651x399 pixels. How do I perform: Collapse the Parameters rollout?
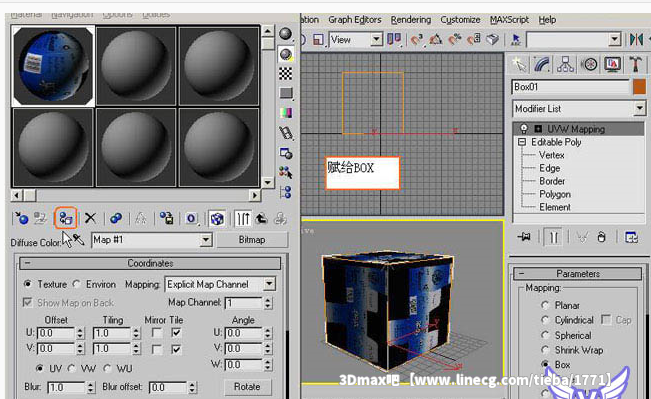[x=578, y=274]
